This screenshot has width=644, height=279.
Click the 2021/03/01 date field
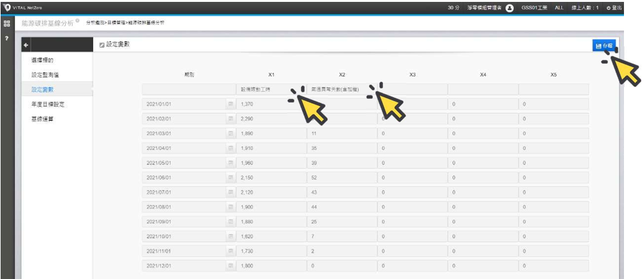(x=183, y=135)
